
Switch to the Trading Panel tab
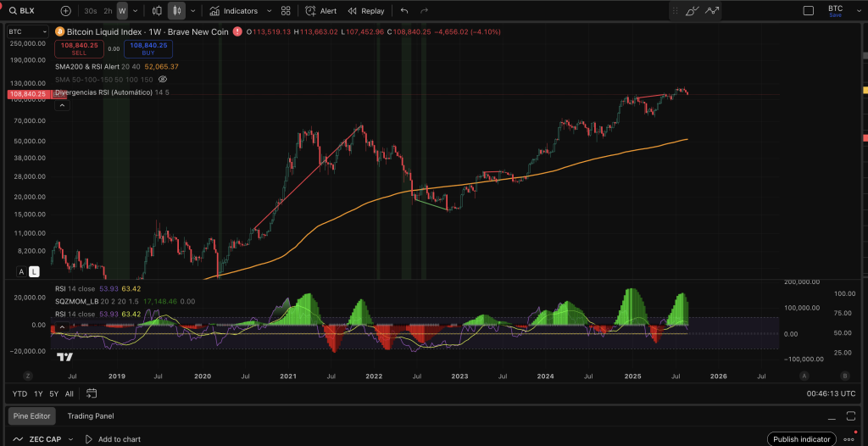pyautogui.click(x=91, y=416)
